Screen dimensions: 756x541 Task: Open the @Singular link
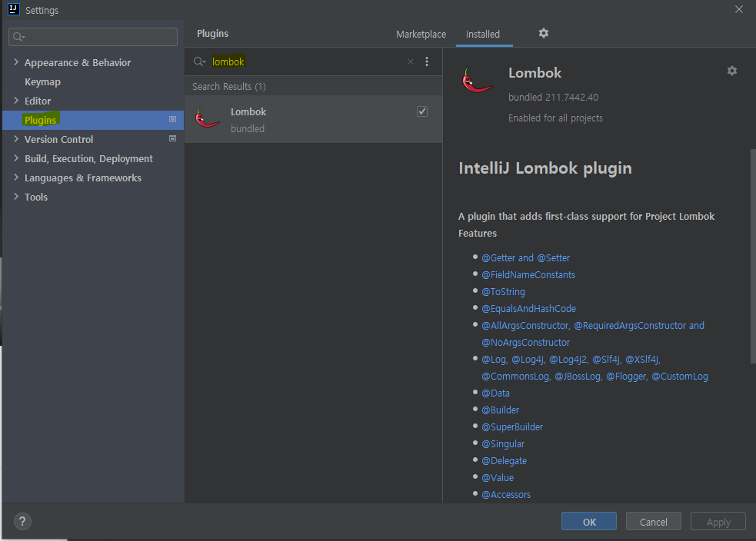tap(503, 443)
